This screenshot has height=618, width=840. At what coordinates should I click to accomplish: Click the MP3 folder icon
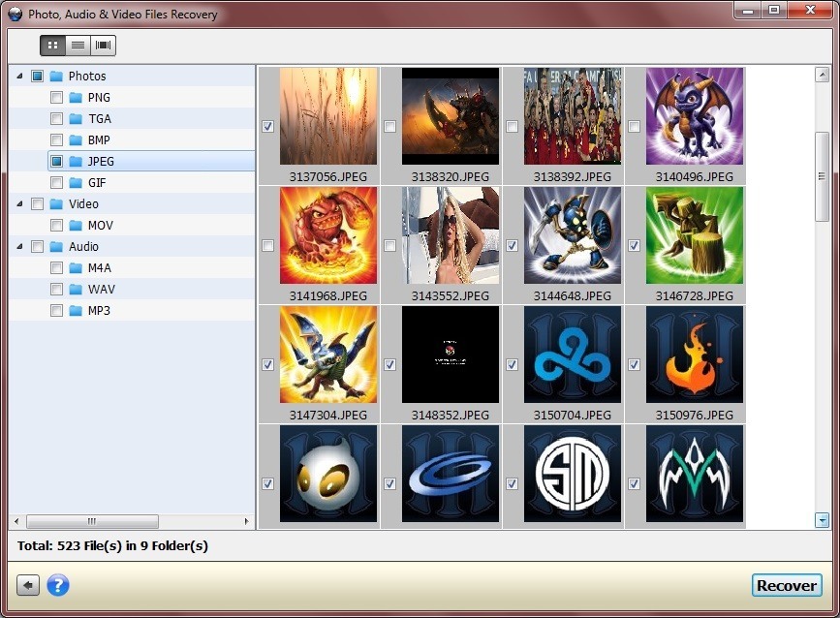tap(76, 311)
